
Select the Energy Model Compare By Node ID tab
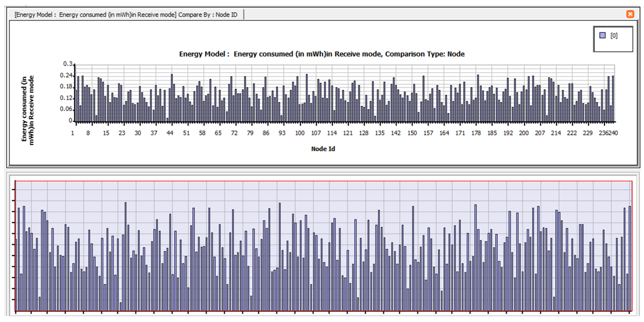pyautogui.click(x=126, y=15)
